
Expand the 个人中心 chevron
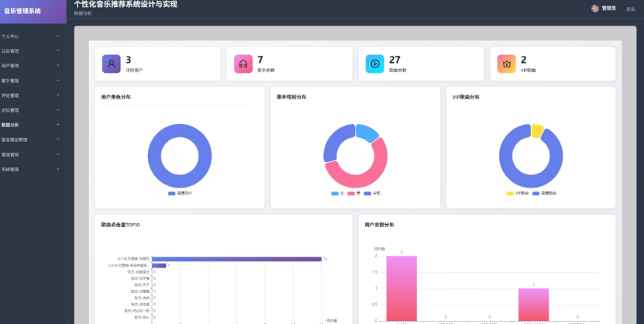click(58, 36)
